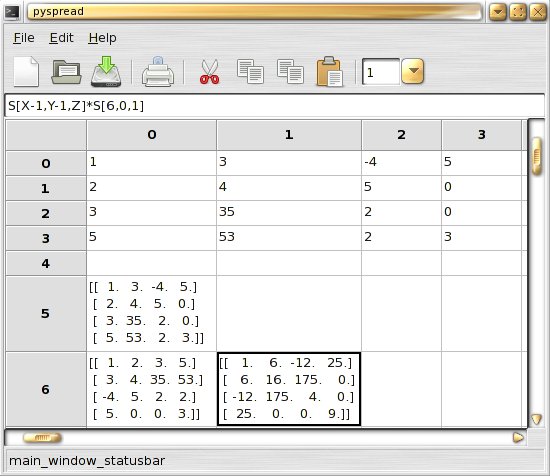Open the Help menu
This screenshot has height=476, width=550.
[102, 38]
